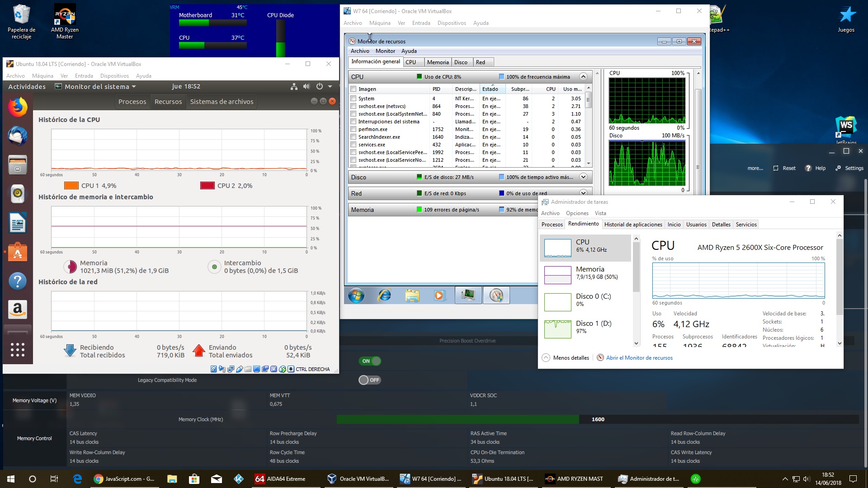Check the System process checkbox
This screenshot has height=488, width=868.
click(x=354, y=99)
